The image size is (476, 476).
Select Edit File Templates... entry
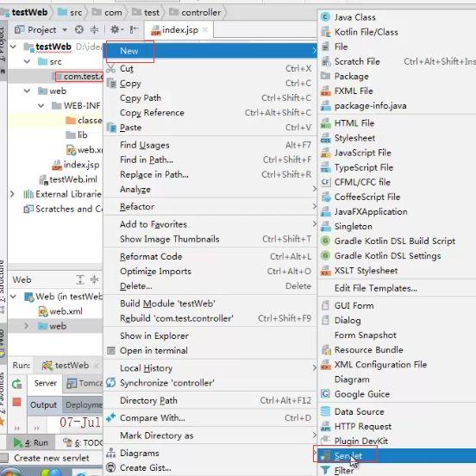point(397,288)
